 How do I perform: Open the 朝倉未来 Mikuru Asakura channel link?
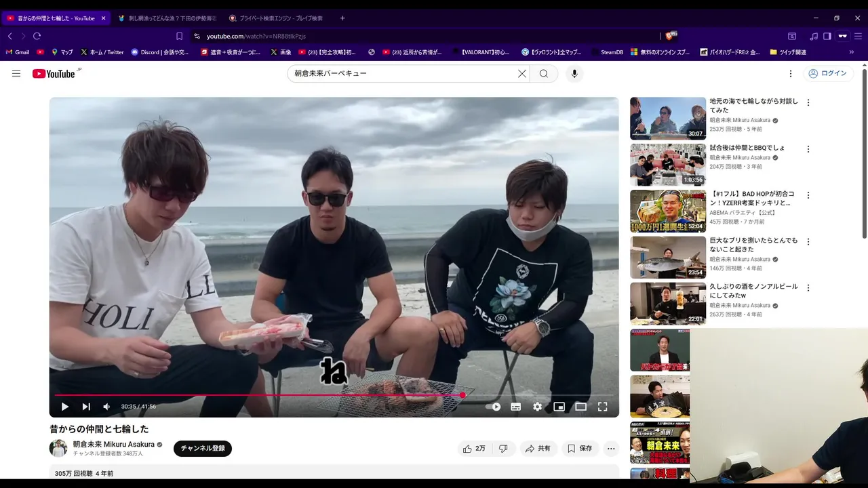click(x=113, y=445)
